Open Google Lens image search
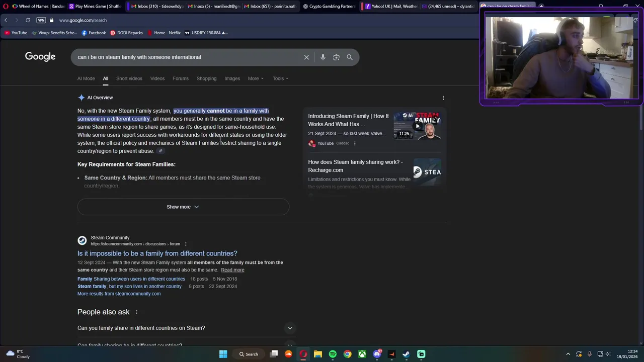This screenshot has width=644, height=362. [x=336, y=57]
